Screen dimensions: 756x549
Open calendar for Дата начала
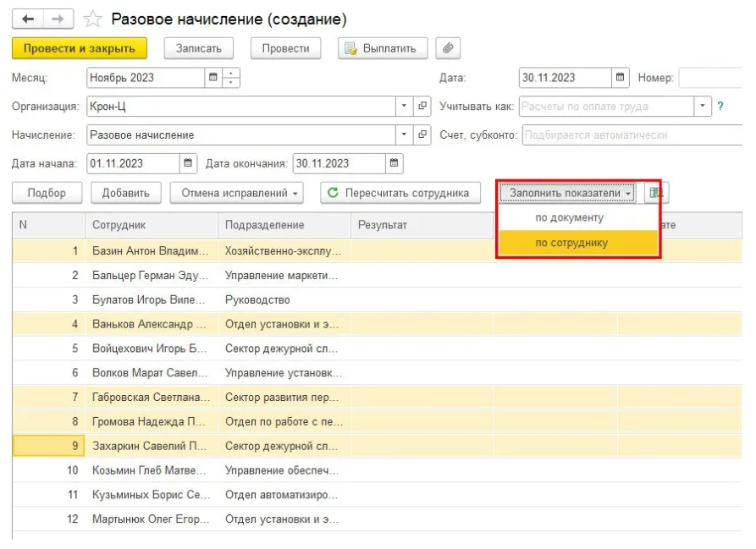[188, 163]
